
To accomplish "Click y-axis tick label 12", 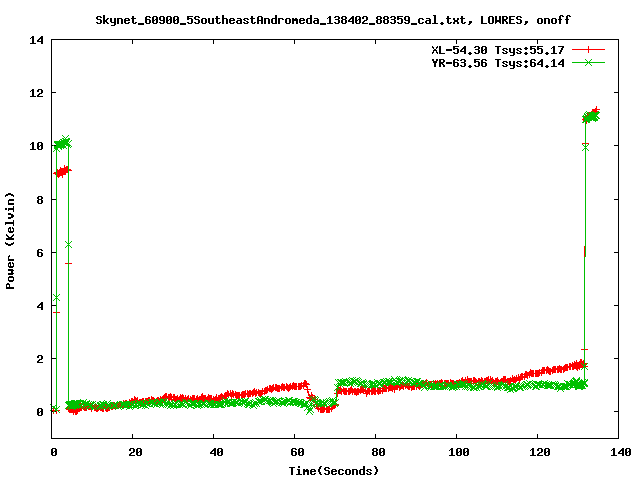I will tap(36, 93).
